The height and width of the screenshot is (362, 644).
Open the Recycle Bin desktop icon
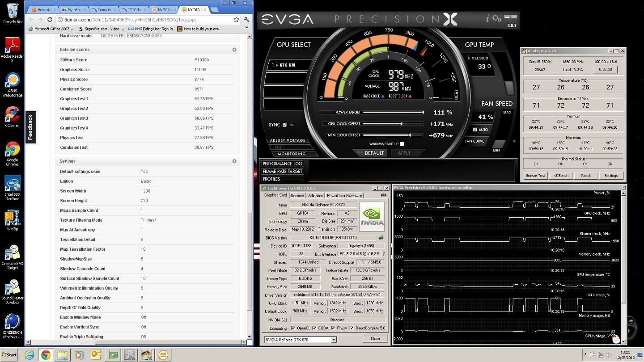(x=12, y=13)
